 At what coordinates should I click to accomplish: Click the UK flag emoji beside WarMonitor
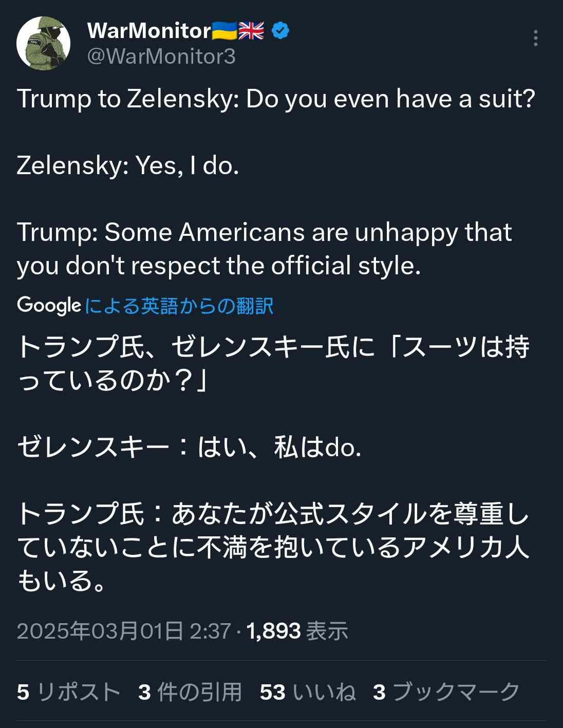pyautogui.click(x=252, y=31)
